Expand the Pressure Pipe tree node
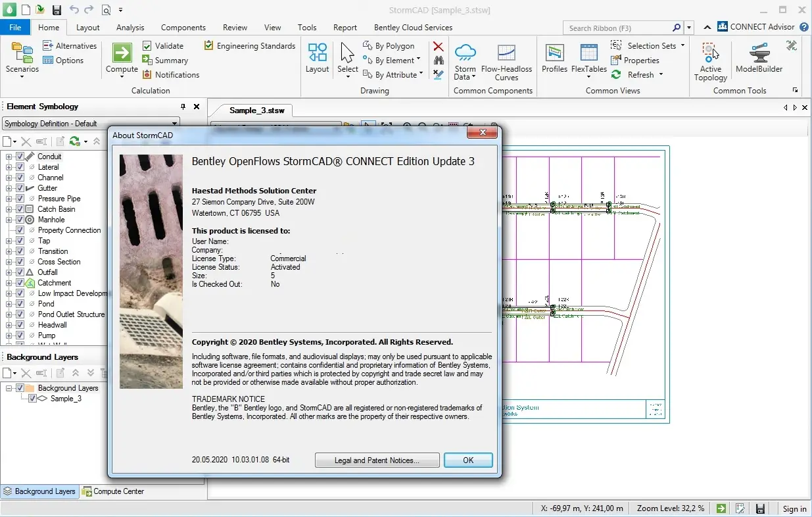The height and width of the screenshot is (517, 812). (9, 199)
